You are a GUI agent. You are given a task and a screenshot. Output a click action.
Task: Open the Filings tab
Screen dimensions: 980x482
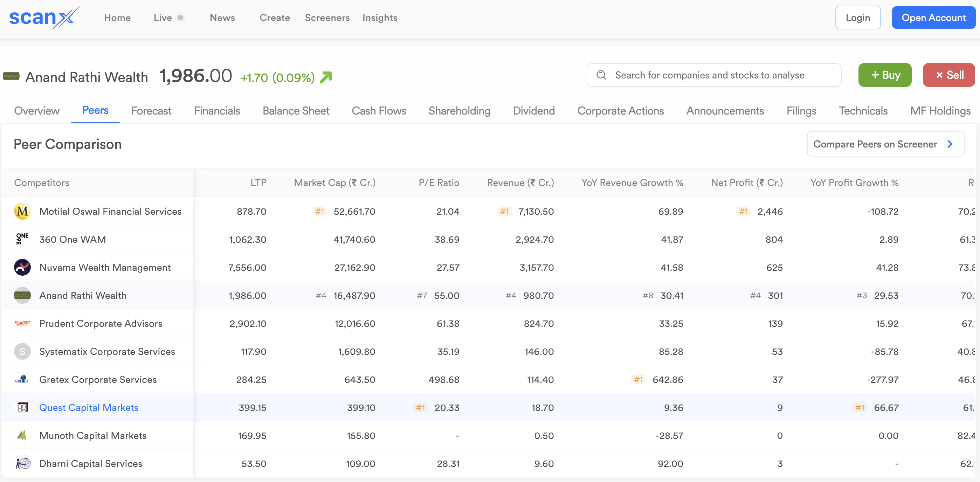pos(801,111)
